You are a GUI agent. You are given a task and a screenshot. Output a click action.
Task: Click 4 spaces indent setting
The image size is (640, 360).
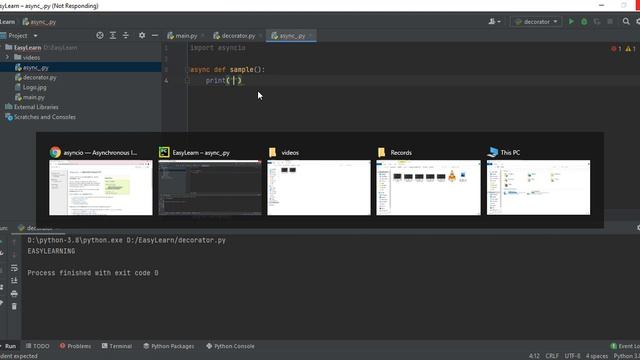click(x=597, y=356)
